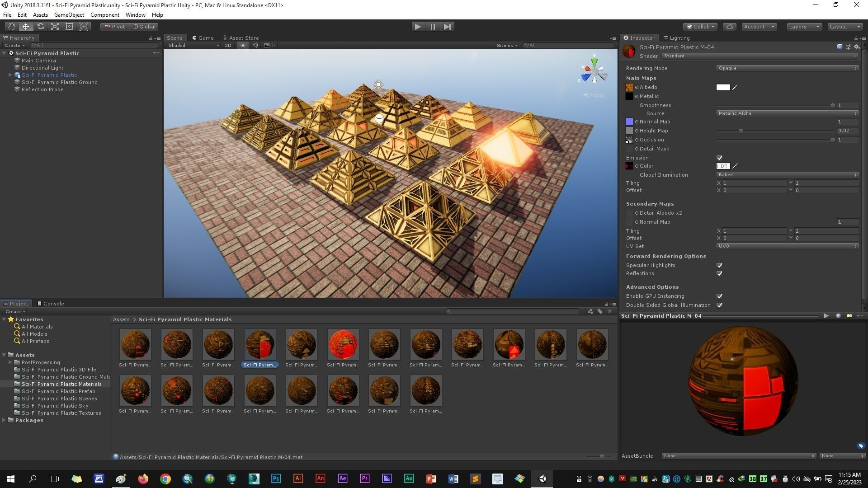Switch to the Asset Store tab

click(241, 38)
